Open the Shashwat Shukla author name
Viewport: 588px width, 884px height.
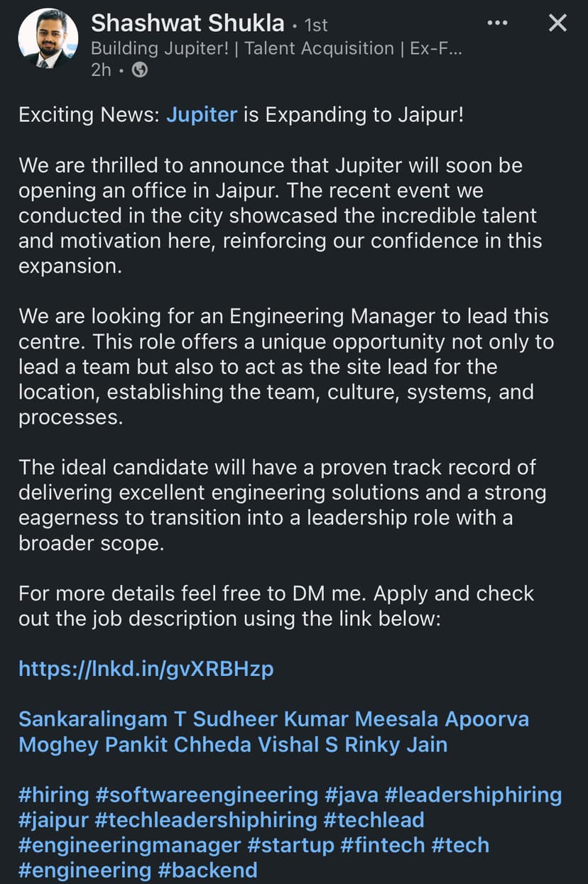tap(187, 23)
